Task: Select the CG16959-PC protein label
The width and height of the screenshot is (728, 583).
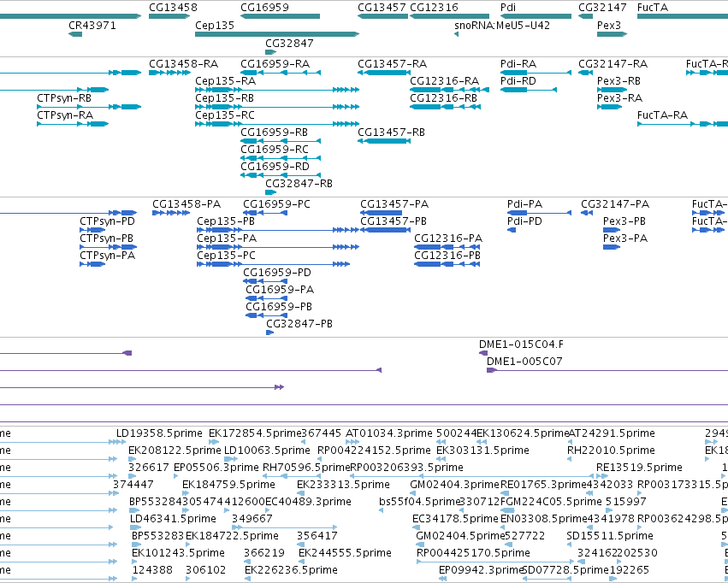Action: (276, 204)
